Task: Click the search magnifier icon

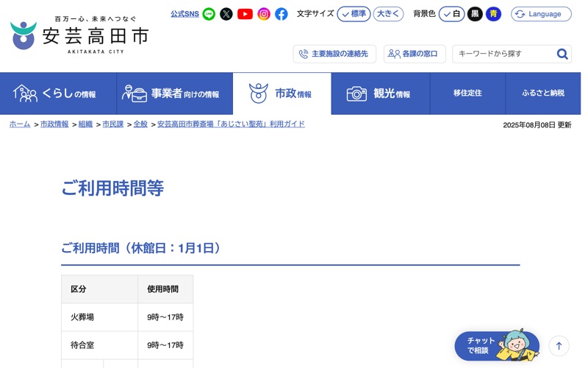Action: pyautogui.click(x=562, y=54)
